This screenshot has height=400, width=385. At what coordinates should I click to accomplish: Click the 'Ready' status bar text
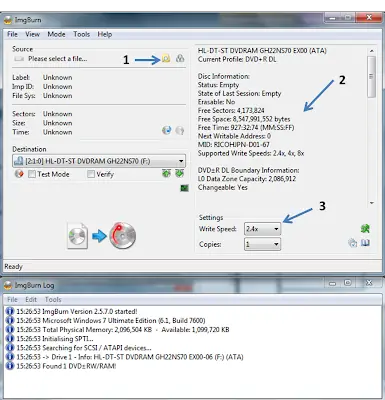coord(13,267)
